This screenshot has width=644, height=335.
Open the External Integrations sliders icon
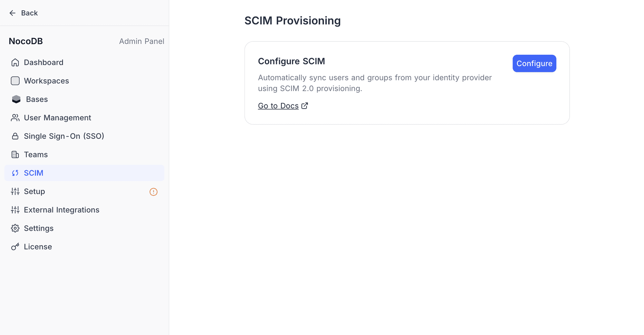[15, 209]
